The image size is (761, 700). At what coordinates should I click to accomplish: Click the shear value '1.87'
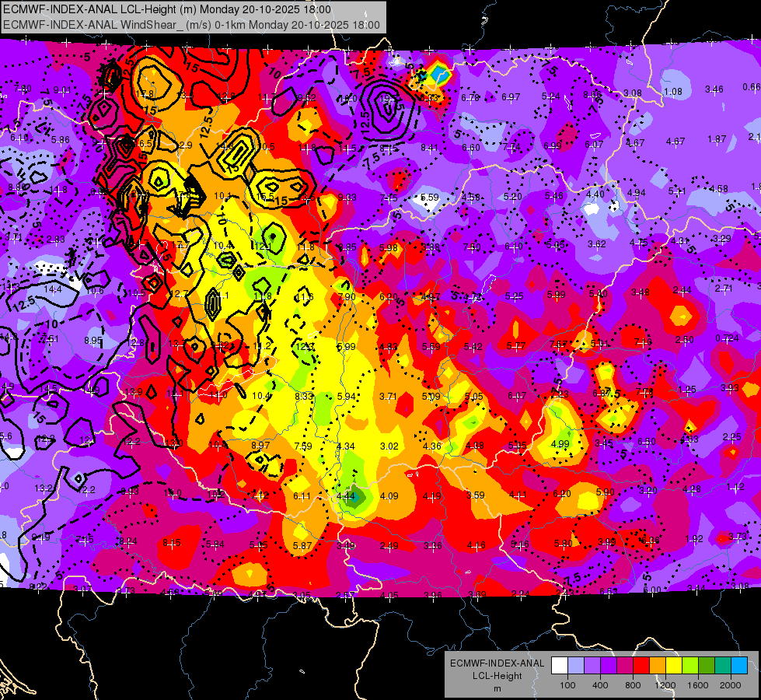click(x=717, y=139)
